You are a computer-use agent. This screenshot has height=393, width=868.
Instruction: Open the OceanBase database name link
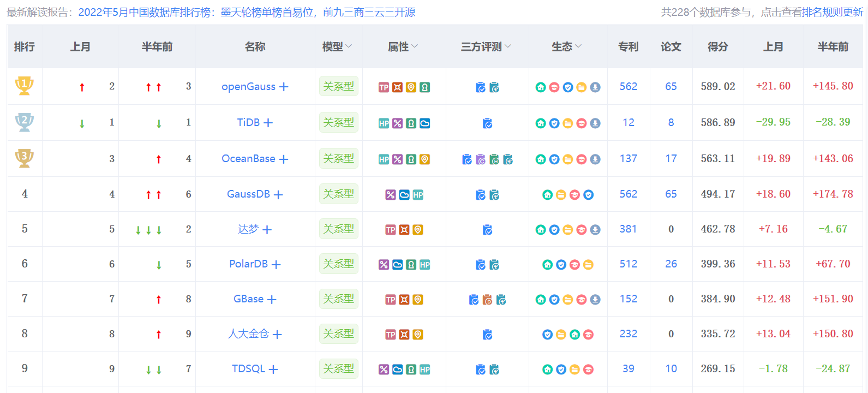click(x=248, y=158)
